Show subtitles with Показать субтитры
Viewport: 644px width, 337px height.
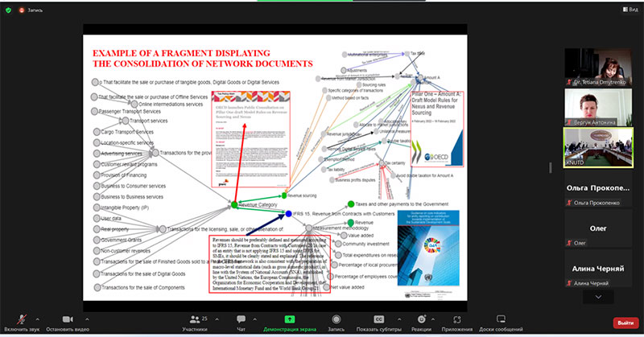[378, 323]
